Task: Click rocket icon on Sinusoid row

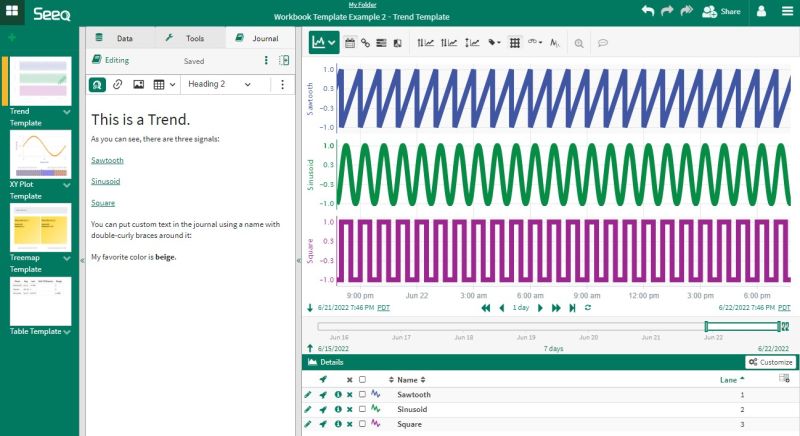Action: pos(323,409)
